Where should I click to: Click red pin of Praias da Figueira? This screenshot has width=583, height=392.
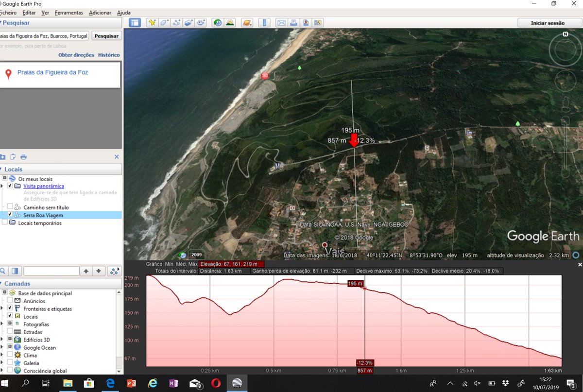click(x=8, y=74)
